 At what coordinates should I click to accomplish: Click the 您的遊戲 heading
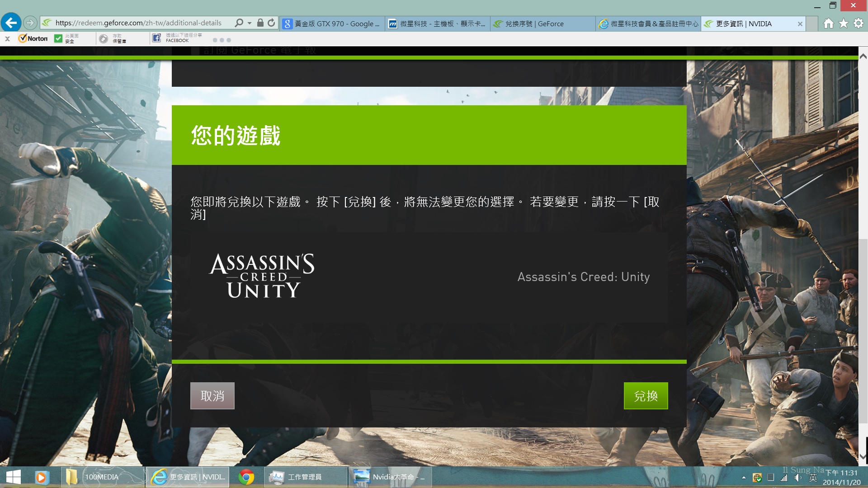coord(236,135)
